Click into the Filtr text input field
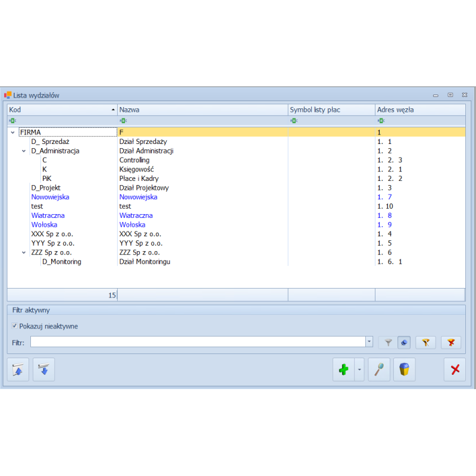Viewport: 476px width, 476px height. (196, 342)
